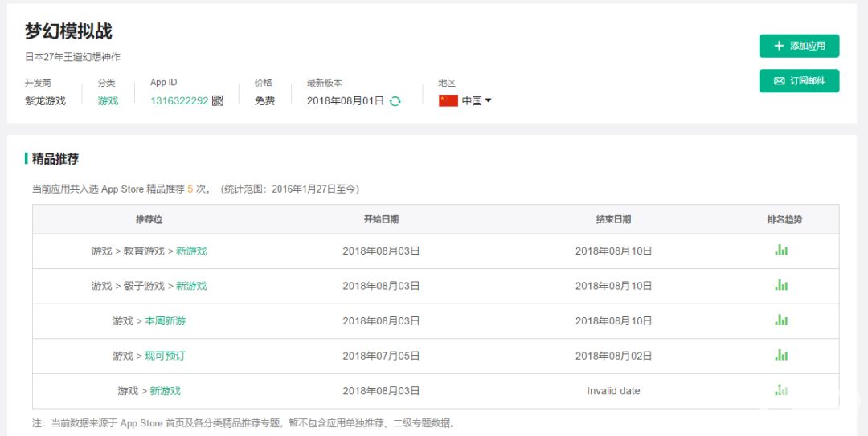Click the 精品推荐 section heading

[x=55, y=159]
